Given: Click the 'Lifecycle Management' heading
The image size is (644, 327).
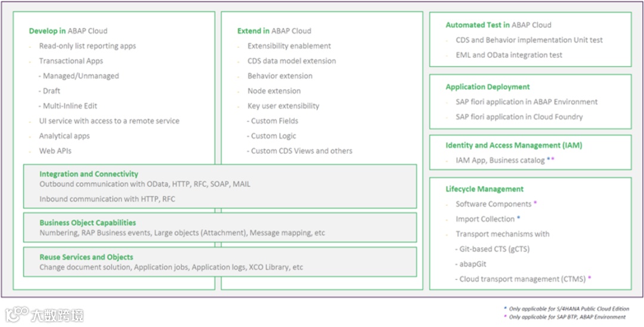Looking at the screenshot, I should tap(485, 189).
